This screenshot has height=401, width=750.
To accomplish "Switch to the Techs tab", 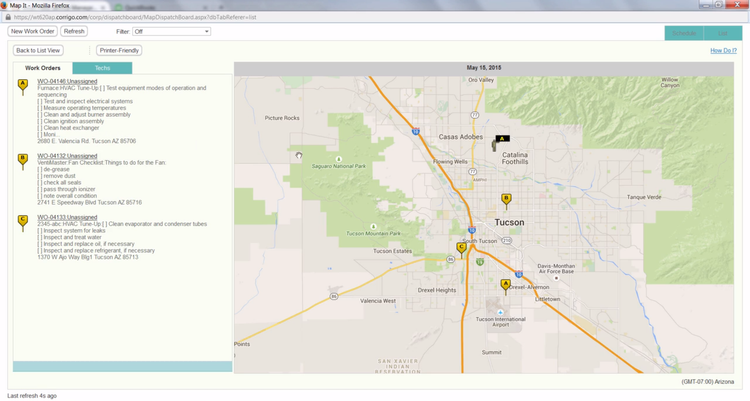I will tap(103, 68).
